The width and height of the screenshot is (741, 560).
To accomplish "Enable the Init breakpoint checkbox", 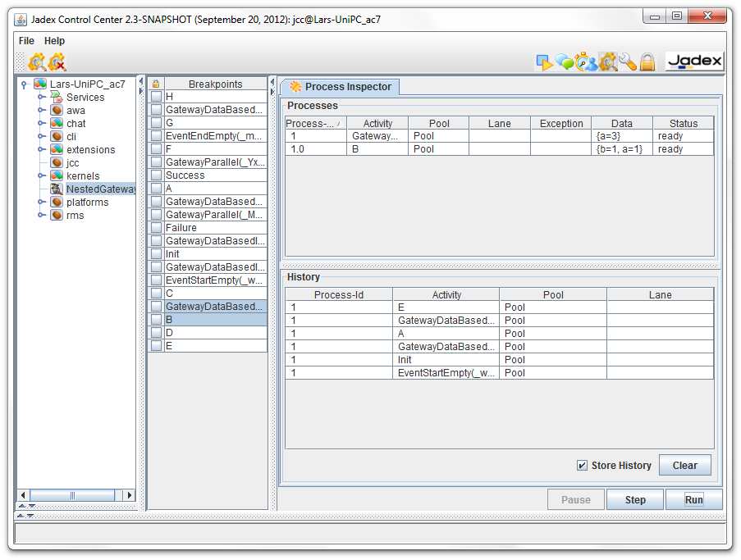I will pyautogui.click(x=155, y=254).
